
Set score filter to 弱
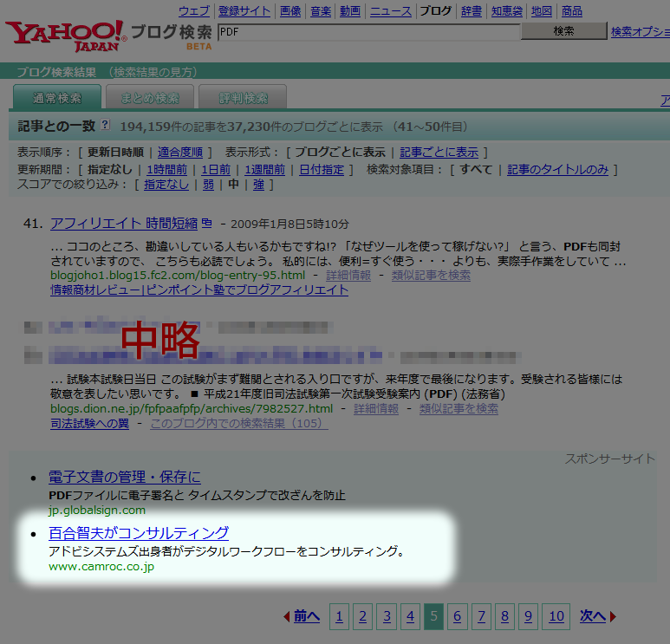tap(208, 185)
